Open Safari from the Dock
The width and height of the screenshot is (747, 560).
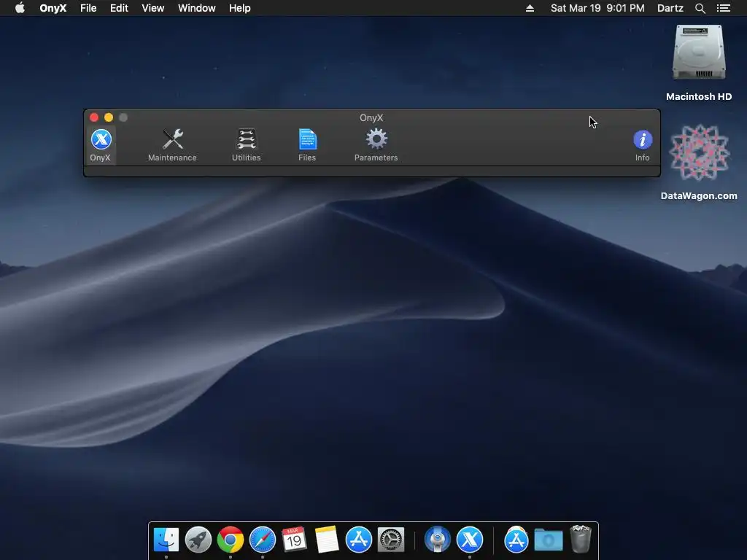[263, 540]
